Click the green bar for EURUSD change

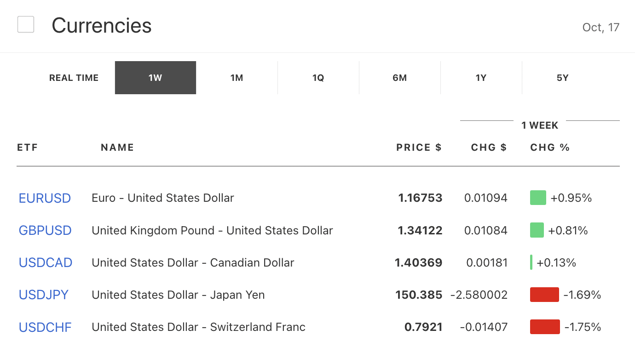point(538,198)
